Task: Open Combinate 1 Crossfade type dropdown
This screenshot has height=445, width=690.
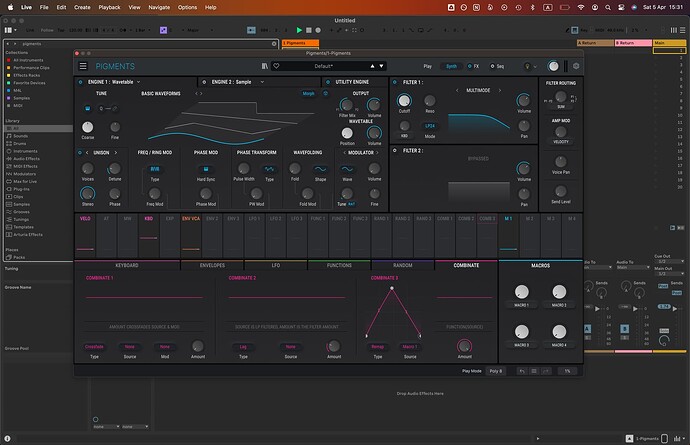Action: pos(94,345)
